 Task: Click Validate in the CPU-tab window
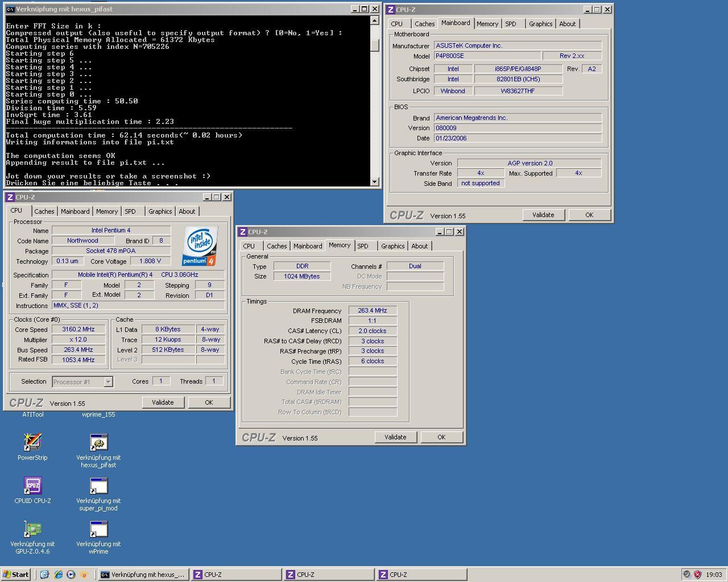coord(163,402)
